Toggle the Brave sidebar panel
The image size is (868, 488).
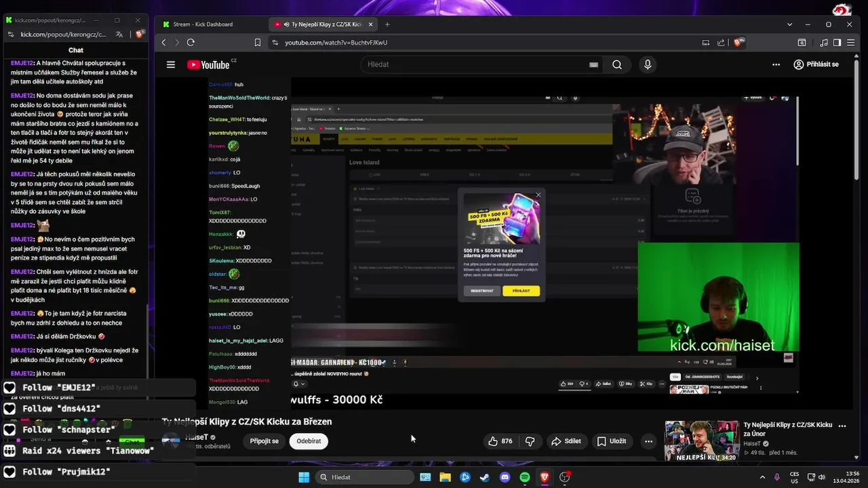coord(837,42)
